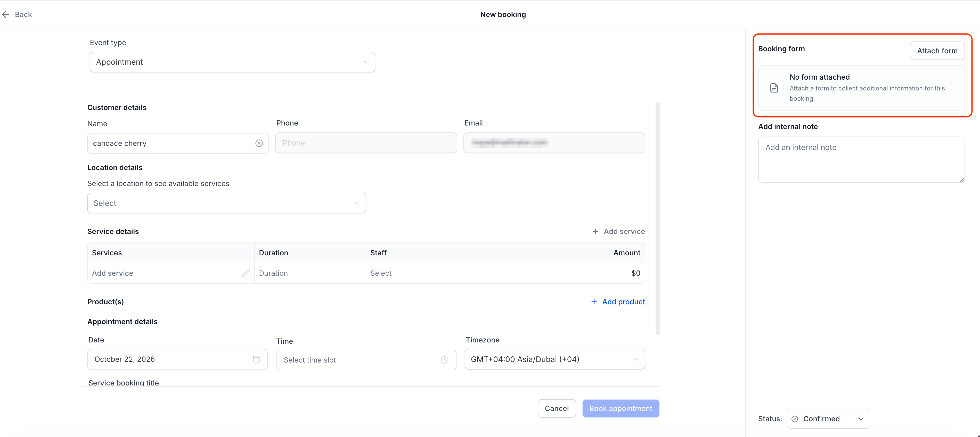Click the Duration cell in the service row
The width and height of the screenshot is (980, 437).
(310, 273)
